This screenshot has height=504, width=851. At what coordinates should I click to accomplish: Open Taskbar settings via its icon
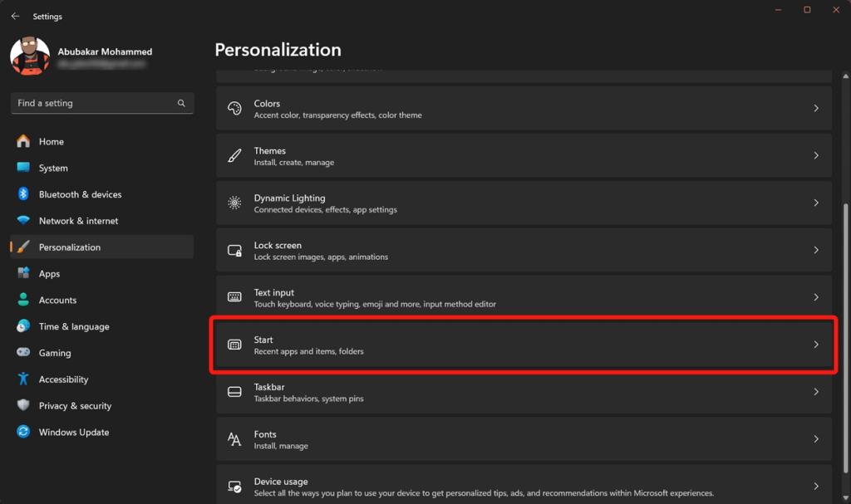233,392
